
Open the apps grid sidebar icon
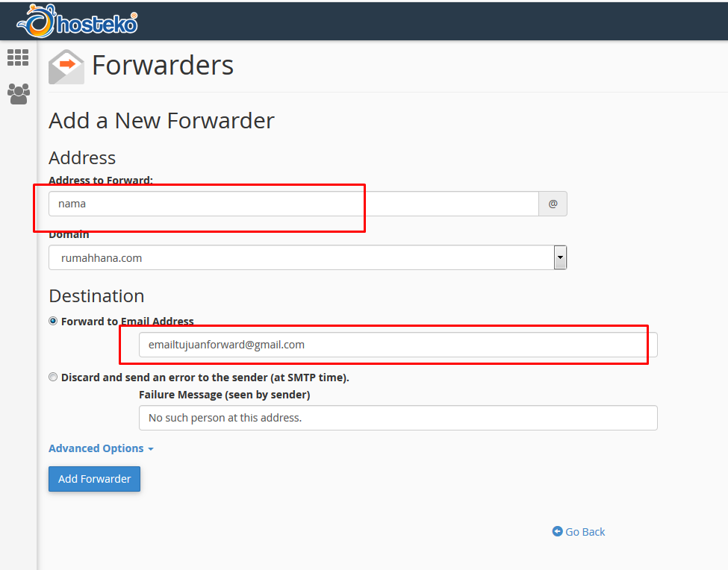[18, 57]
